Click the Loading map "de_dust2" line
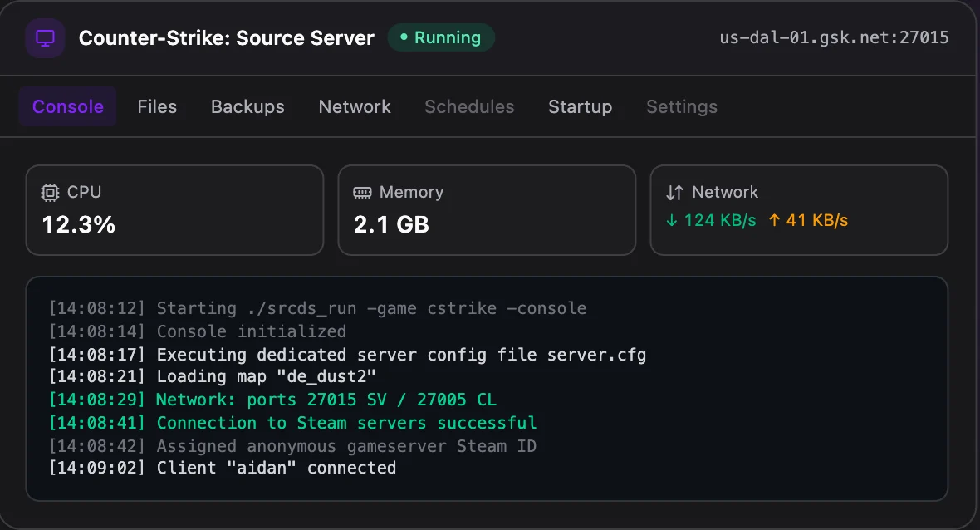 213,376
